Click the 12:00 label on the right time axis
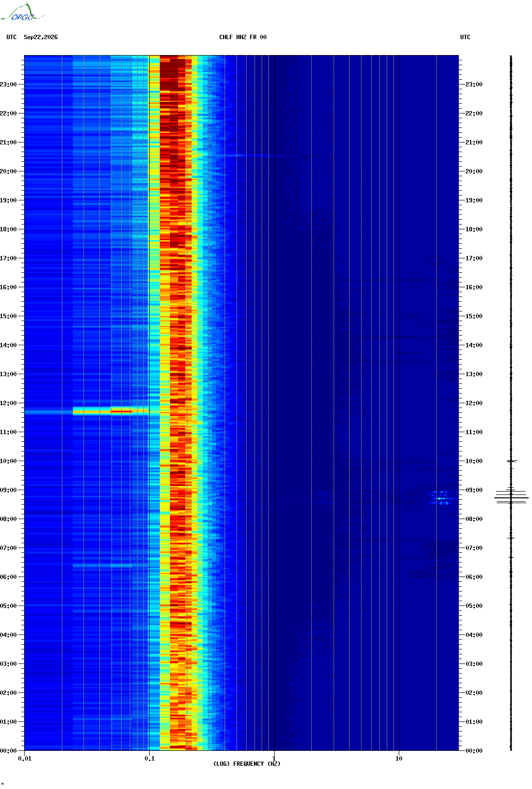Viewport: 532px width, 789px height. (474, 403)
